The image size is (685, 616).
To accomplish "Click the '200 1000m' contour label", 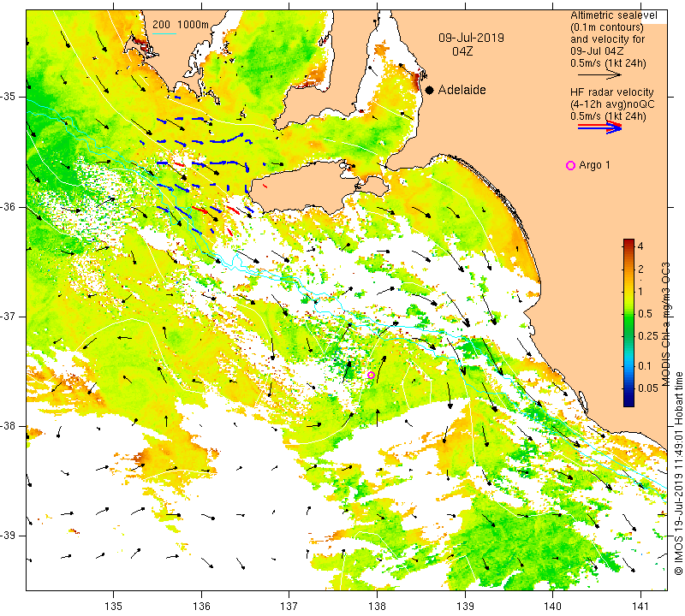I will click(181, 25).
